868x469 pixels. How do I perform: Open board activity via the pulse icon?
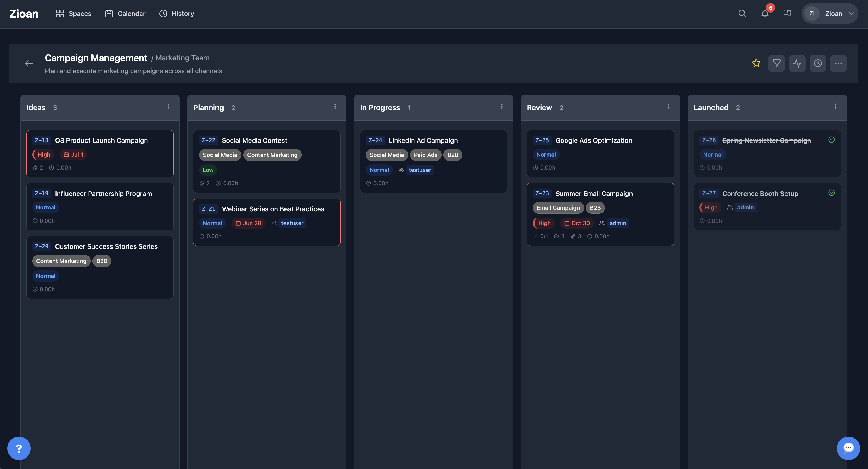click(797, 63)
